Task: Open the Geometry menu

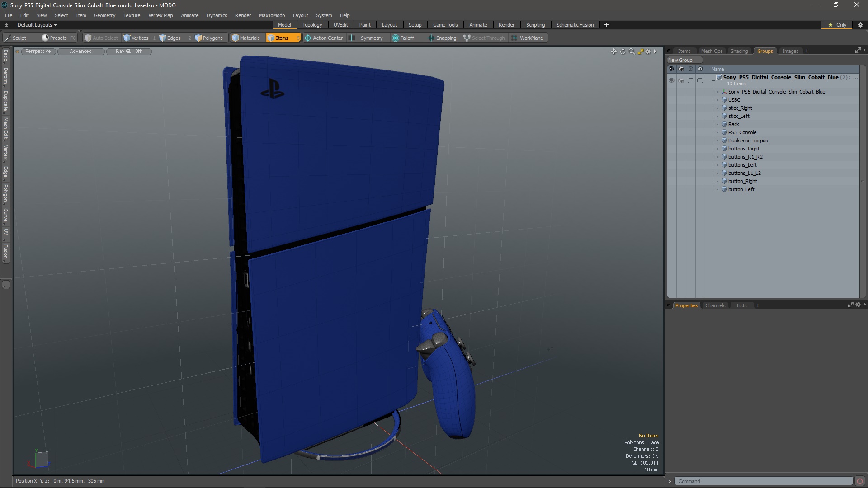Action: 104,15
